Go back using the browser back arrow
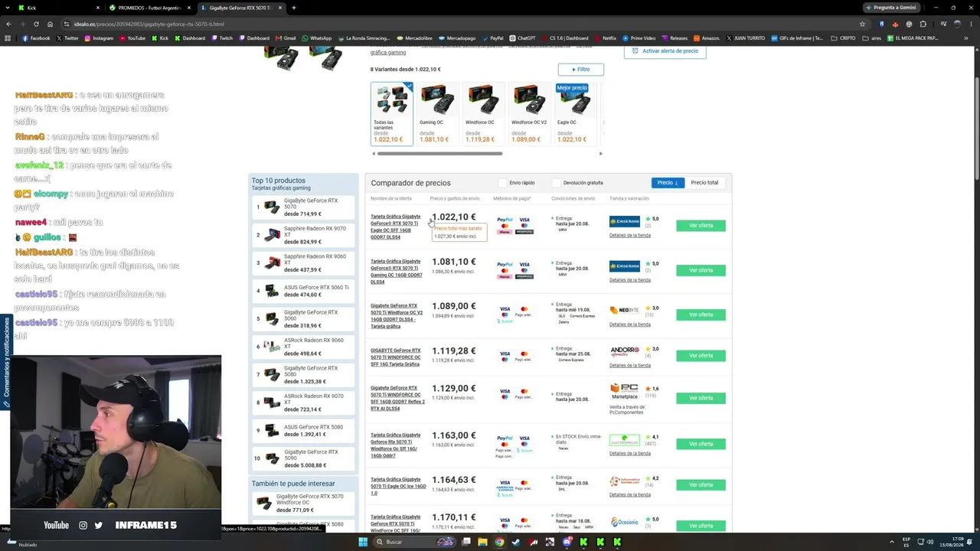 [8, 24]
